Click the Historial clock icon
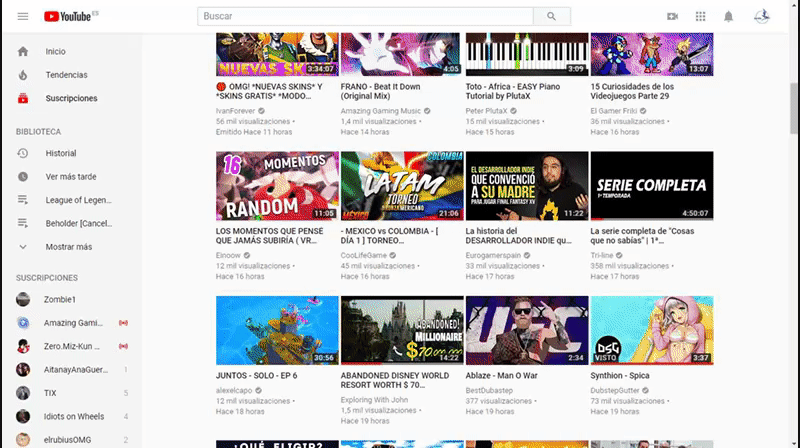Image resolution: width=800 pixels, height=448 pixels. coord(23,153)
